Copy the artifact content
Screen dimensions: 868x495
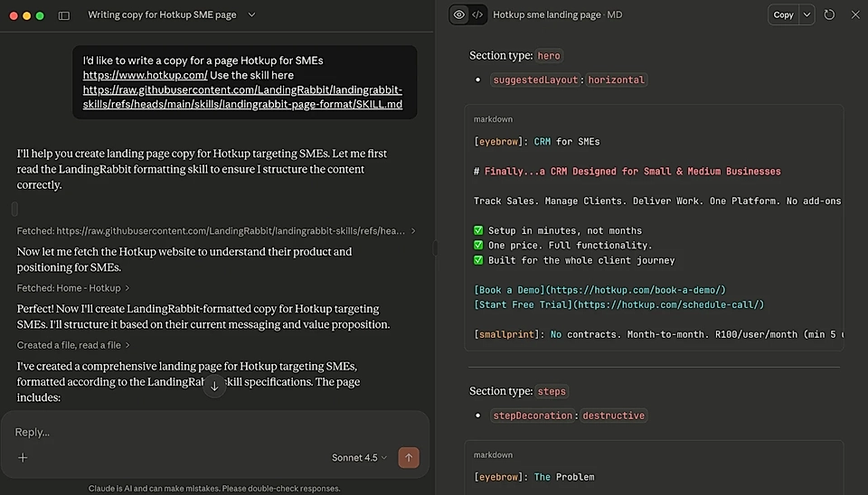click(783, 15)
